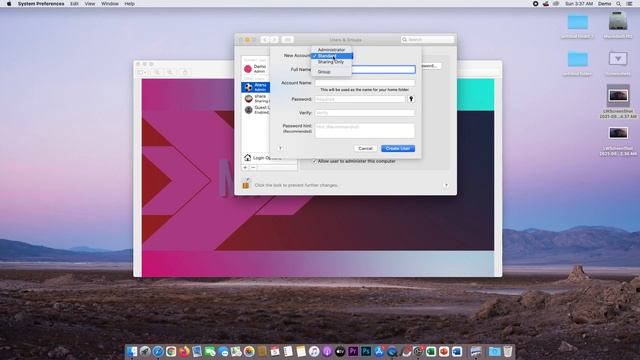Screen dimensions: 640x360
Task: Open Login Options in the sidebar
Action: (x=263, y=158)
